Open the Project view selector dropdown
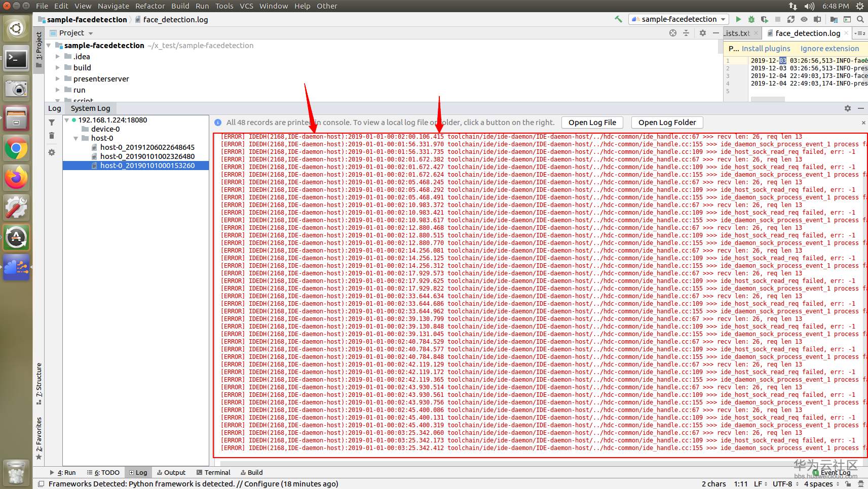Screen dimensions: 868x489 [x=76, y=33]
